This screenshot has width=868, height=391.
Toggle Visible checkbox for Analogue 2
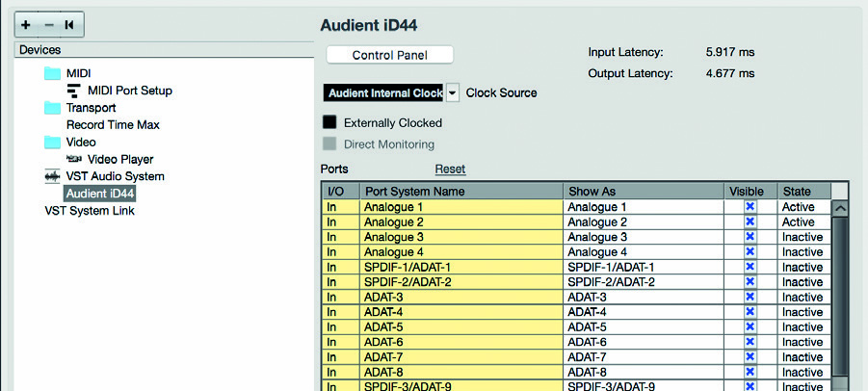click(x=750, y=222)
